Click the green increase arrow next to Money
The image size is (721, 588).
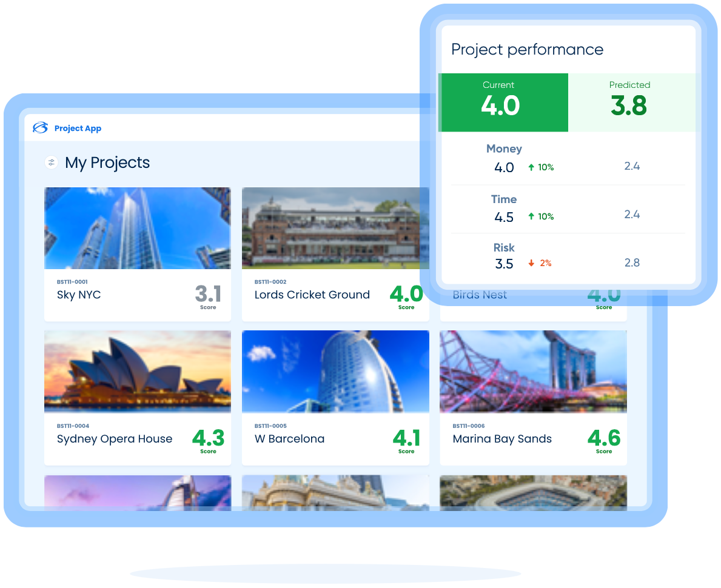[530, 167]
